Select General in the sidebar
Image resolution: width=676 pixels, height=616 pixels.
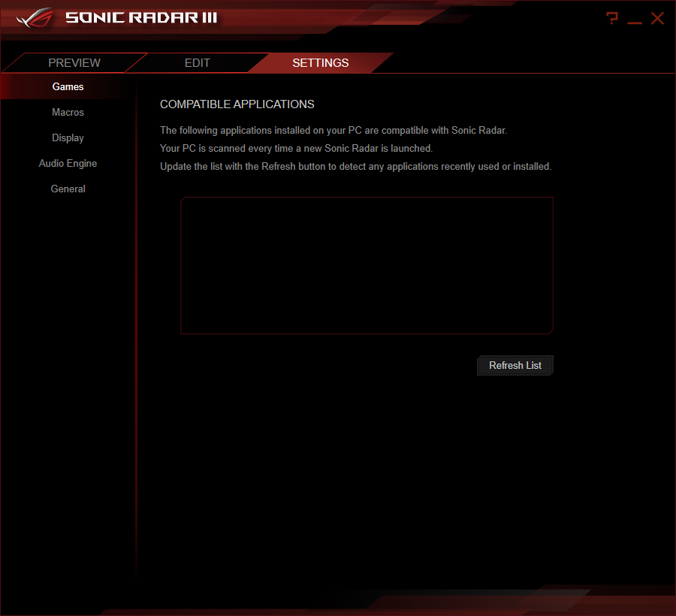68,189
